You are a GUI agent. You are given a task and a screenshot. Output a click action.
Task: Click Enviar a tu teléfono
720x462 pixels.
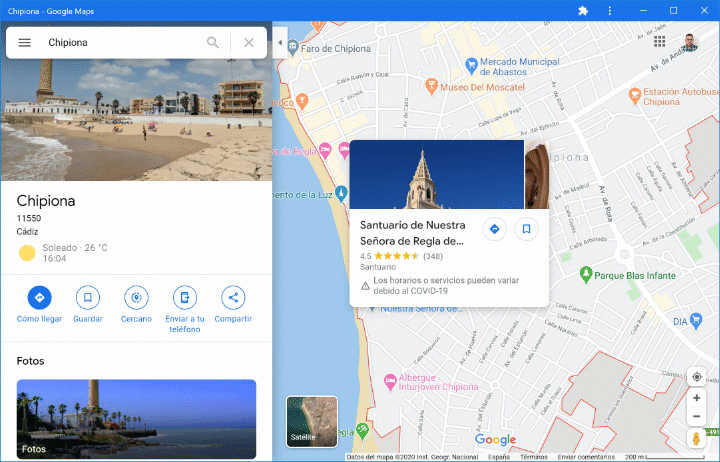[x=185, y=310]
